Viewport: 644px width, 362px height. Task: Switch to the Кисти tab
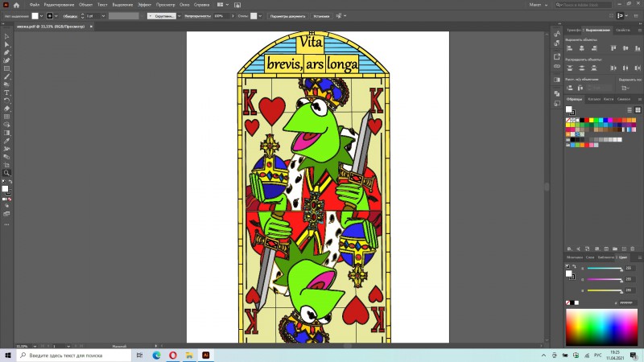point(609,99)
